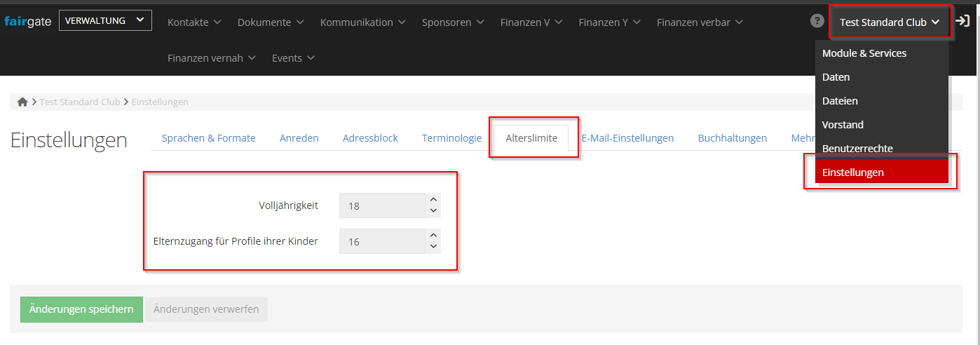Click the Änderungen verwerfen button
Image resolution: width=980 pixels, height=345 pixels.
[206, 309]
